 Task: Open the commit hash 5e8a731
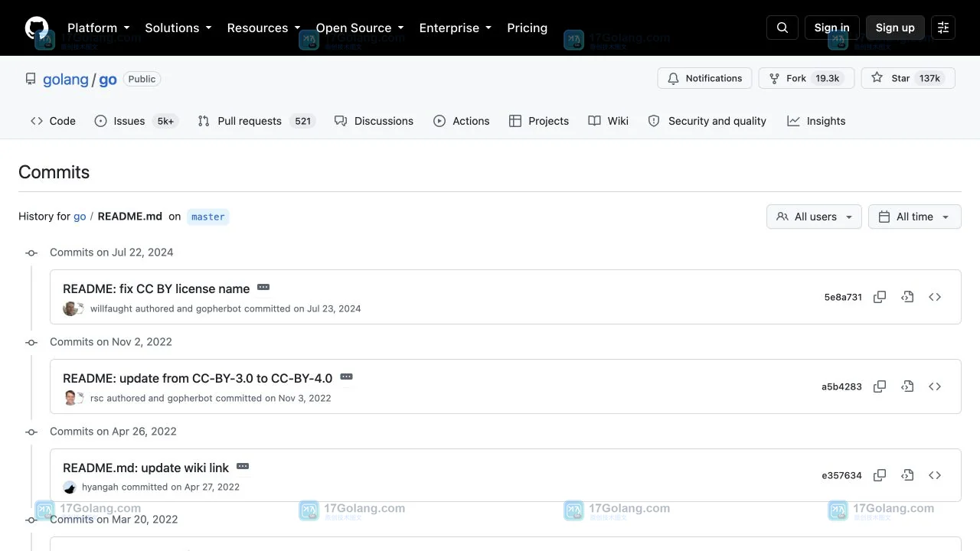[x=843, y=297]
